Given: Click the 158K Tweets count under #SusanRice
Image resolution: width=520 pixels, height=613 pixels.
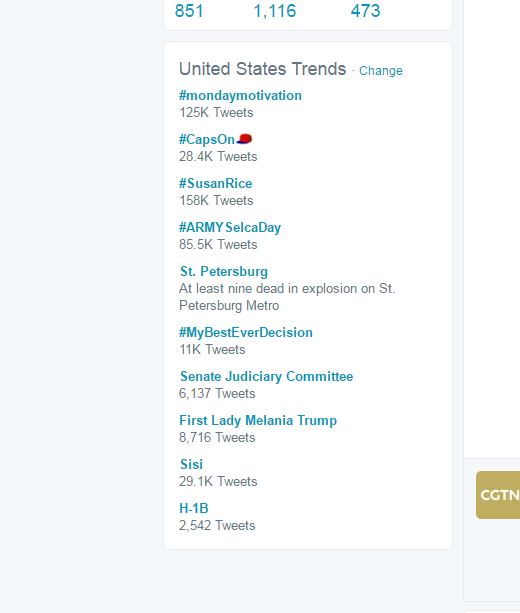Looking at the screenshot, I should [216, 201].
